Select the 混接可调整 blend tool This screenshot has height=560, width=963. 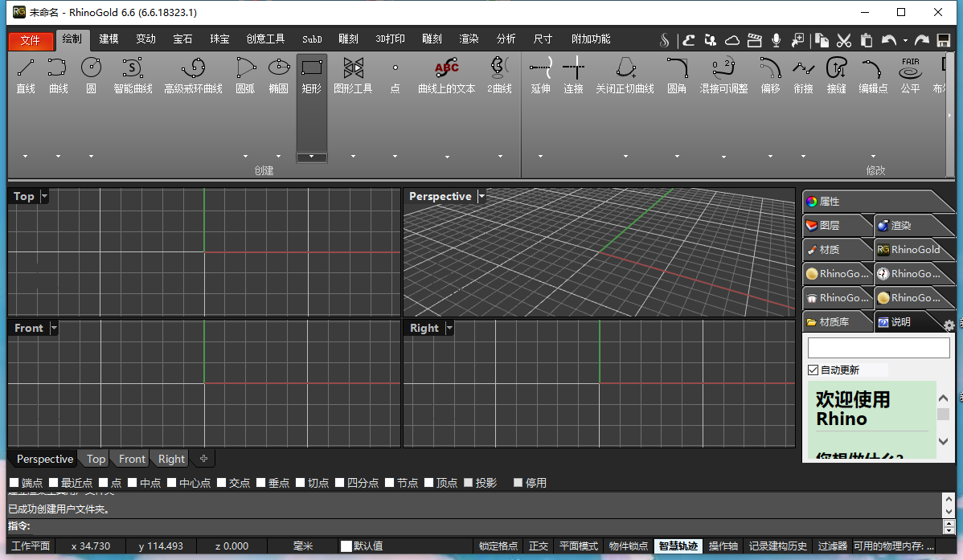(723, 76)
